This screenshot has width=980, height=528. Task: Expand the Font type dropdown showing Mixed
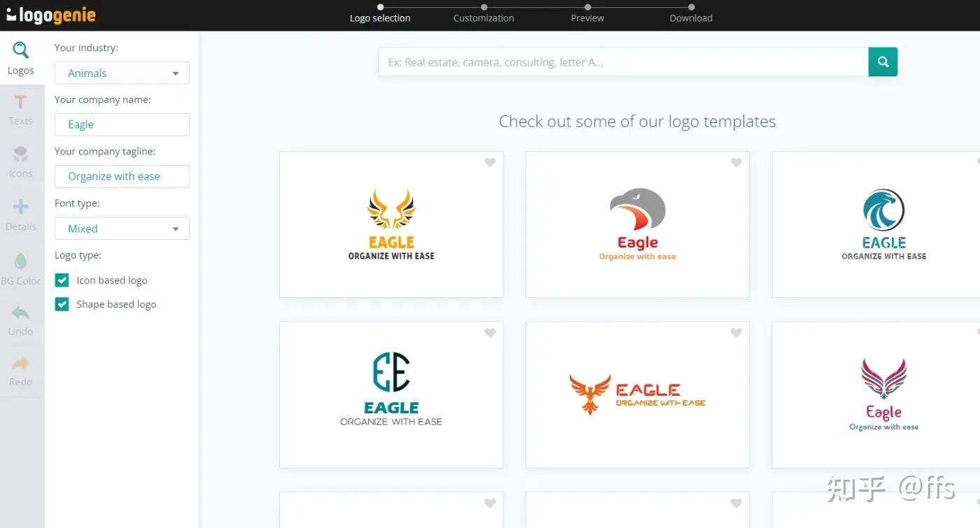coord(122,229)
